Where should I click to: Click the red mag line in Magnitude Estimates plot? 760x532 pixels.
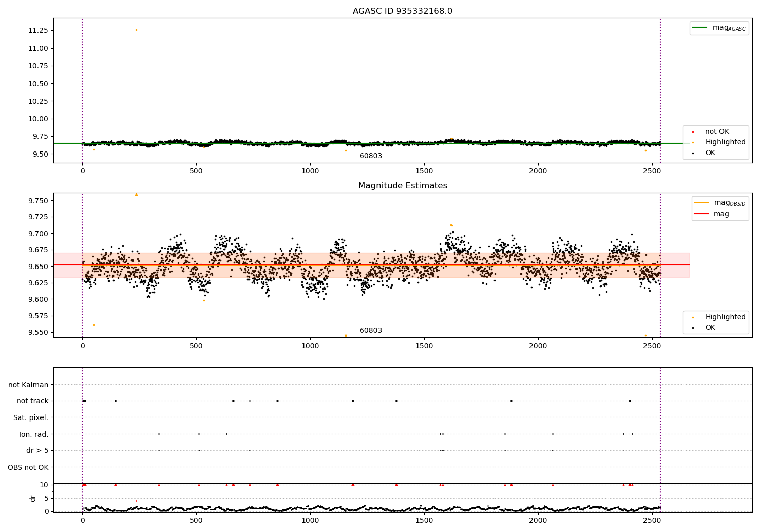tap(371, 265)
